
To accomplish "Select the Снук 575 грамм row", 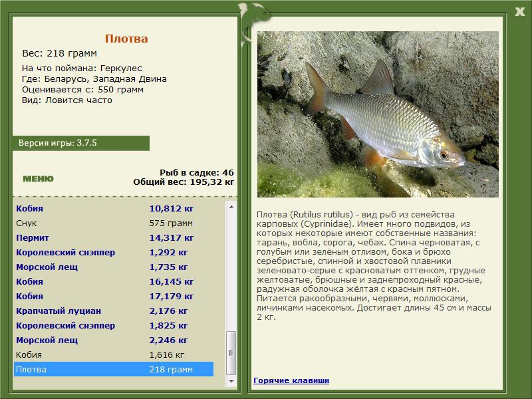I will 114,223.
